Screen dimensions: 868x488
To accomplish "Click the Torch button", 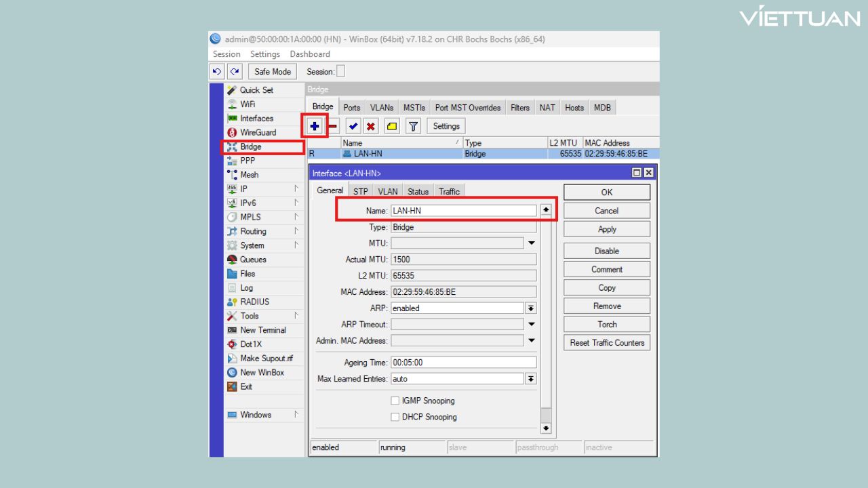I will click(x=606, y=325).
